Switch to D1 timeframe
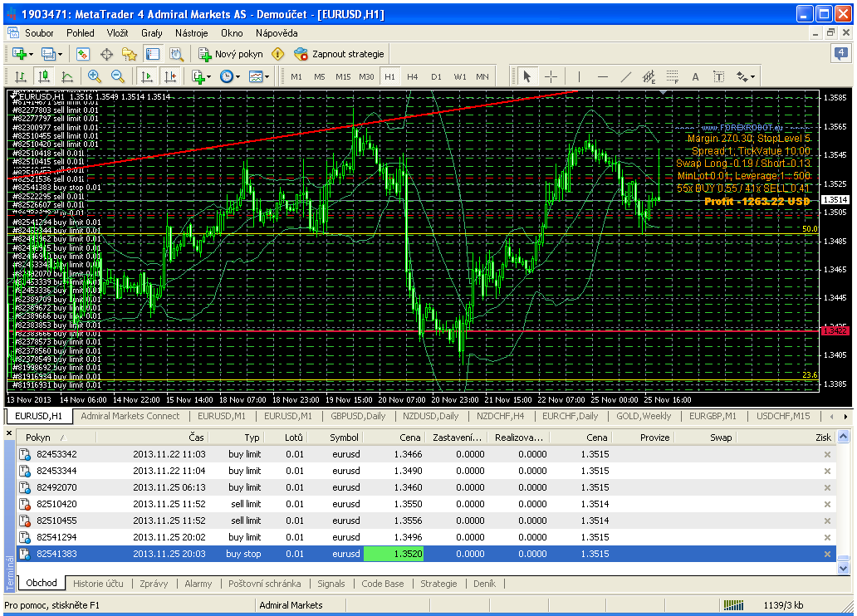The height and width of the screenshot is (616, 857). coord(436,77)
